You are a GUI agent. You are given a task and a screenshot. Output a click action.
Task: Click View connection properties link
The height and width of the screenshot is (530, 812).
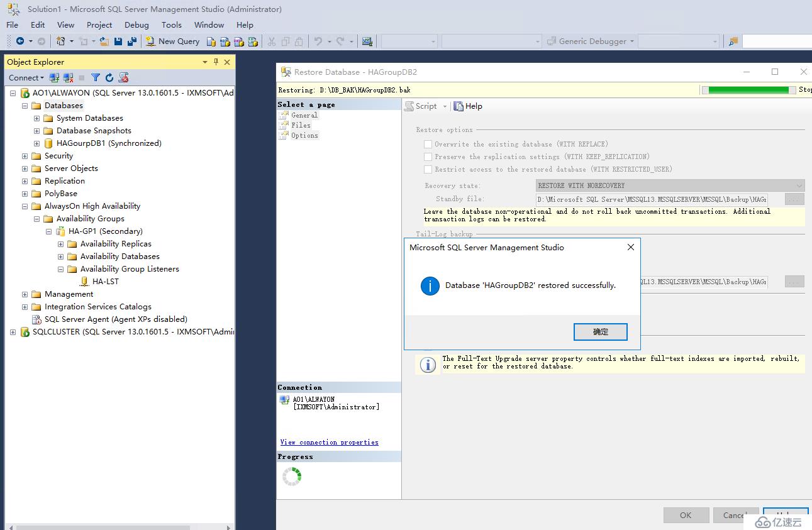coord(329,443)
